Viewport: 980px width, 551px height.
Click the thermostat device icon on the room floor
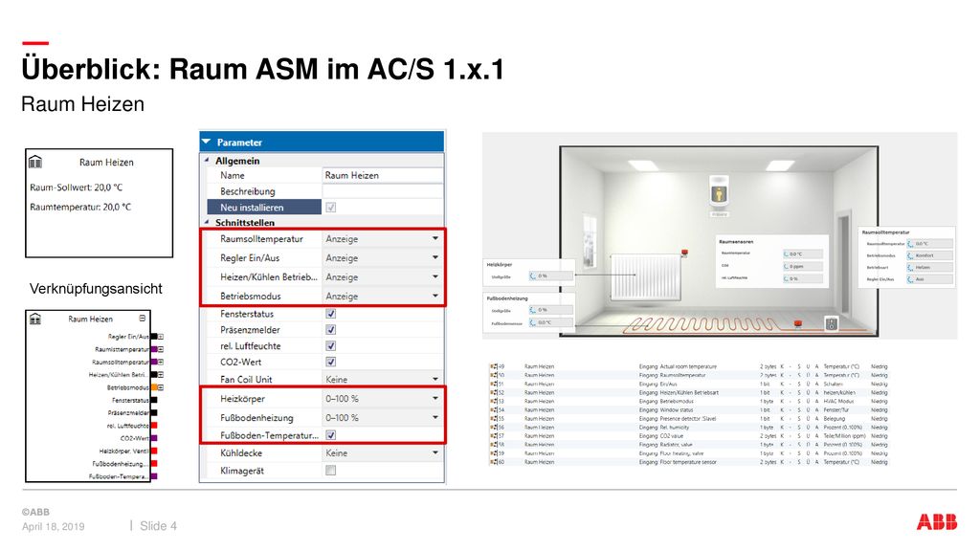pos(832,323)
